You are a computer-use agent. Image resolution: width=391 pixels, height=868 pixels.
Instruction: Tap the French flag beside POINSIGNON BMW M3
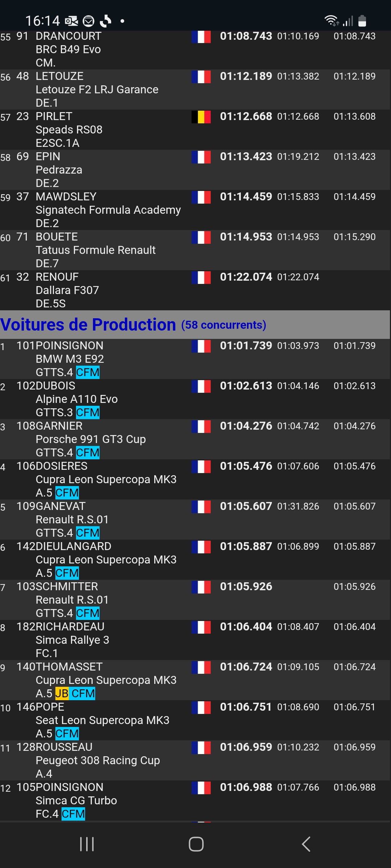[x=201, y=346]
